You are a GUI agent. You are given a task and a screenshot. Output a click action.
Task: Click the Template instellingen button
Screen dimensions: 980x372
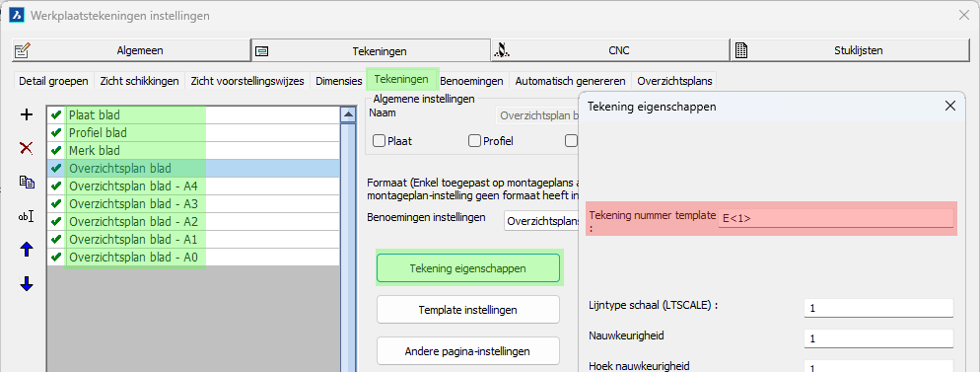[x=467, y=310]
